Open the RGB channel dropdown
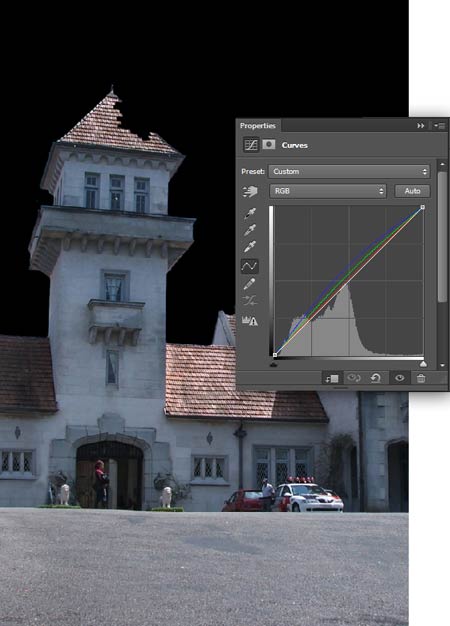This screenshot has width=450, height=626. click(x=328, y=191)
